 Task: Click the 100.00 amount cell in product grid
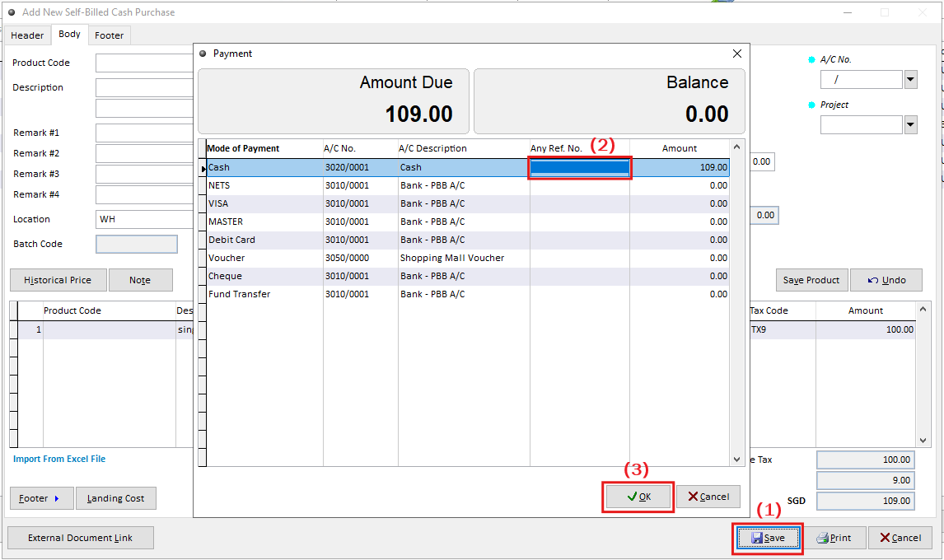866,329
